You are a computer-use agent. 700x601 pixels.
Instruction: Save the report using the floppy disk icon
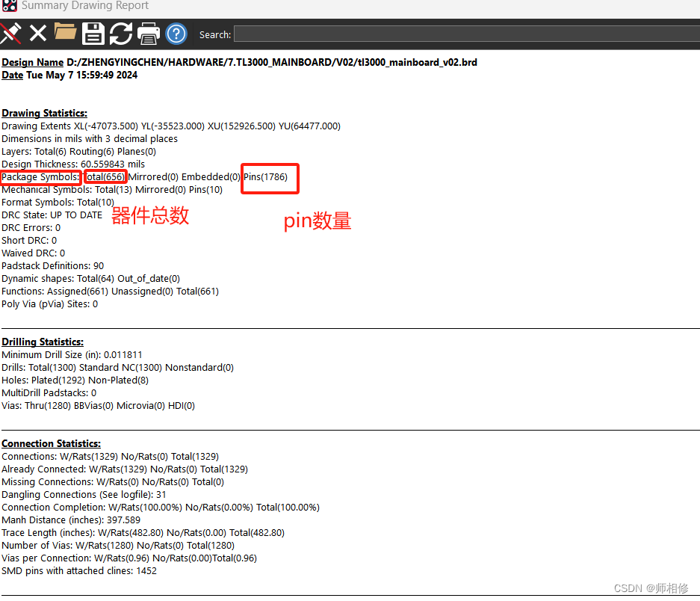click(x=93, y=33)
